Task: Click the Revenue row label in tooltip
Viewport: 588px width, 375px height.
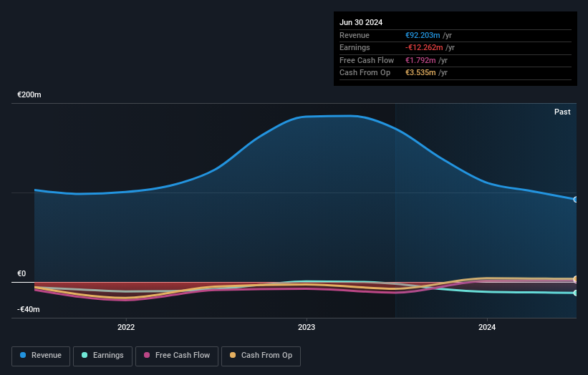Action: [355, 35]
